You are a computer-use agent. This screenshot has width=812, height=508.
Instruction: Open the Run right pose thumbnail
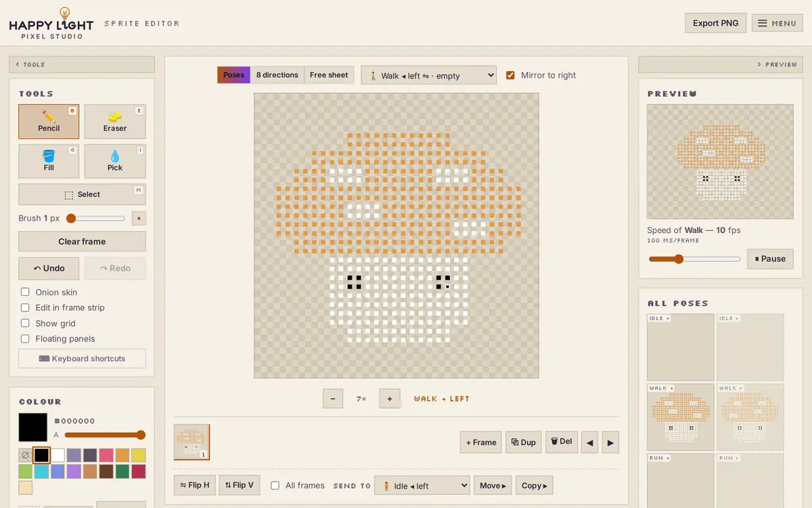750,480
